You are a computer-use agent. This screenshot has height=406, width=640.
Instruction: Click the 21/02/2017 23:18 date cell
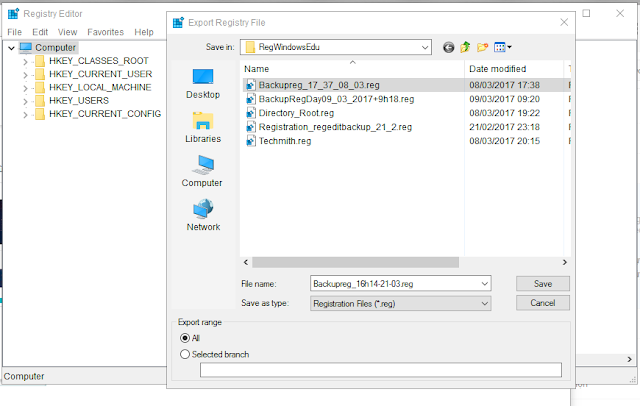[x=504, y=127]
